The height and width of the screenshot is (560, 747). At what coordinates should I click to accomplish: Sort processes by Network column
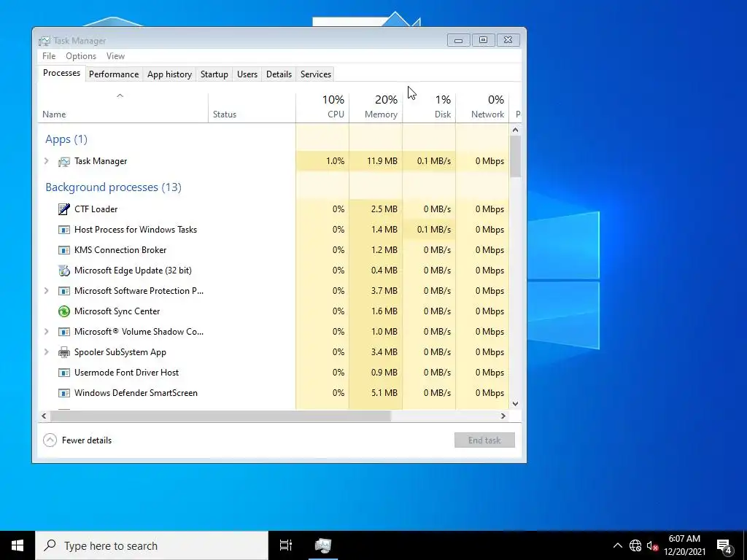click(482, 108)
